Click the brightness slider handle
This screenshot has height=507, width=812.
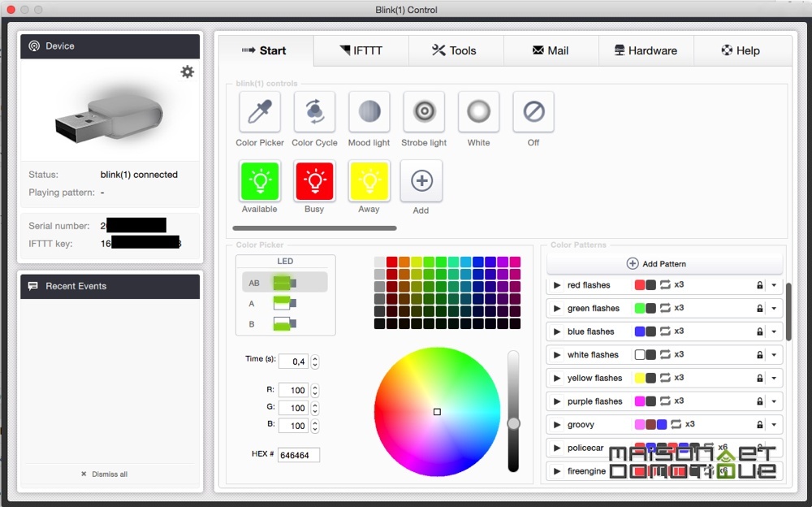513,424
